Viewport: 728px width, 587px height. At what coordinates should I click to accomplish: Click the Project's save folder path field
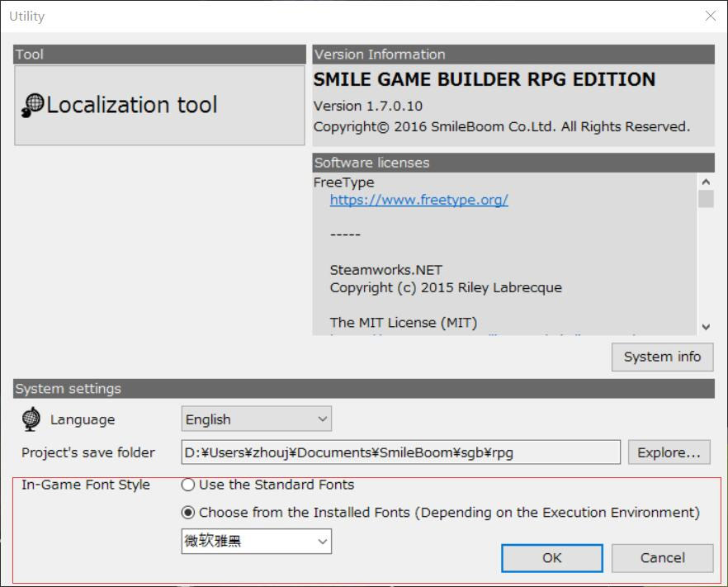point(400,452)
